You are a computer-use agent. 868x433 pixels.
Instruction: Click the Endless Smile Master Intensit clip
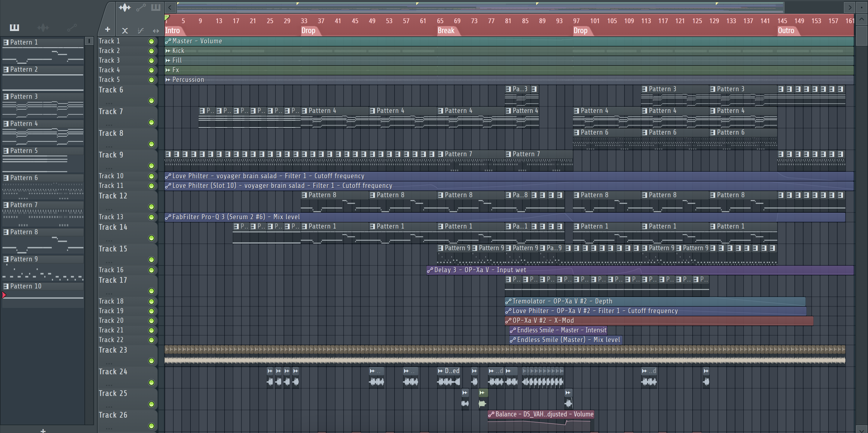pos(558,330)
